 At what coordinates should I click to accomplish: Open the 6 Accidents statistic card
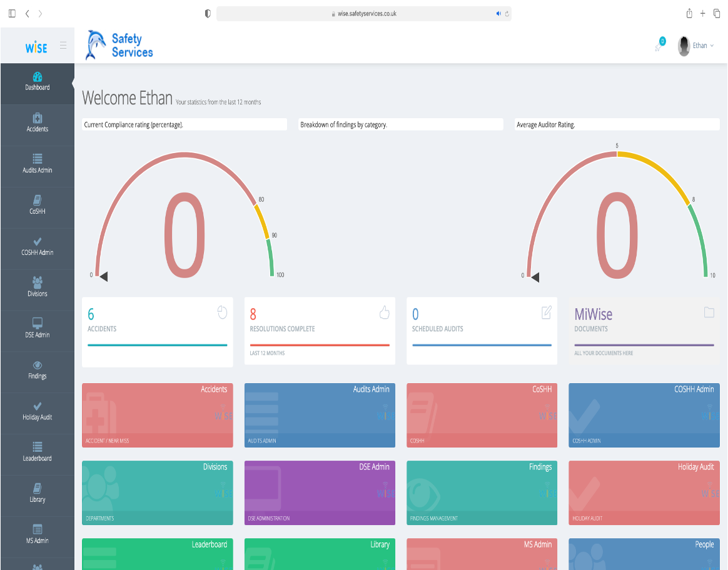[158, 332]
